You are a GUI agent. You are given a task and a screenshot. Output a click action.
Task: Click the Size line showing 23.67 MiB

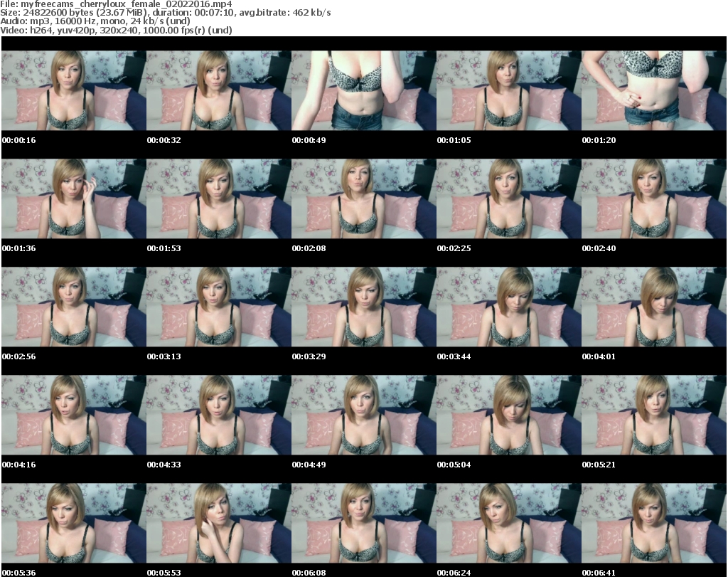tap(165, 13)
